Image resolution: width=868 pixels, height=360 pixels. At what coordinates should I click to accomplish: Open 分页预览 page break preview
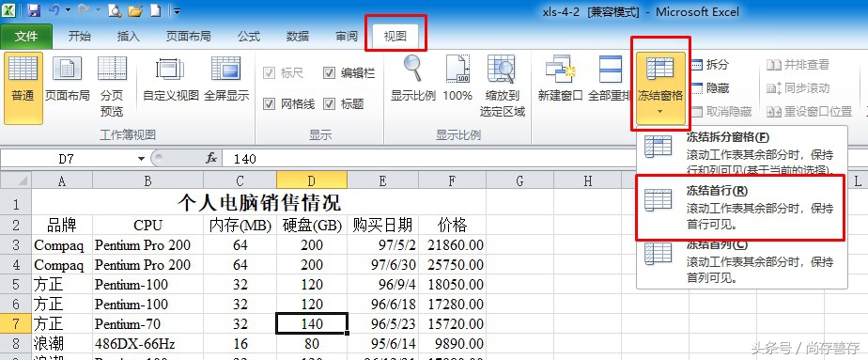(x=112, y=87)
